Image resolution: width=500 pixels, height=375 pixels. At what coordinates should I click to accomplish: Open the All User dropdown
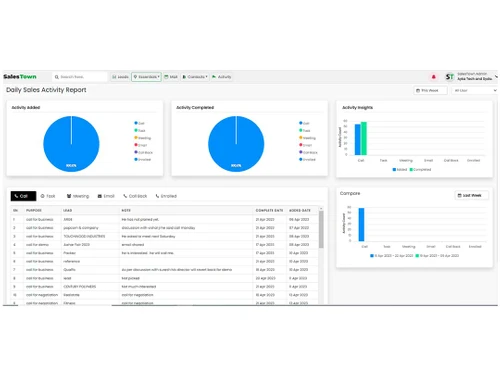pyautogui.click(x=475, y=90)
